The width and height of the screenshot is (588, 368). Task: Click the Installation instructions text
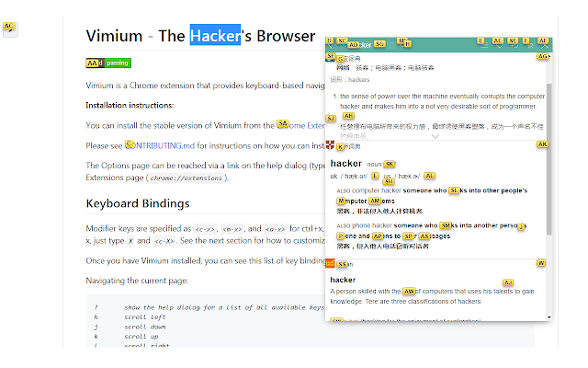[130, 106]
